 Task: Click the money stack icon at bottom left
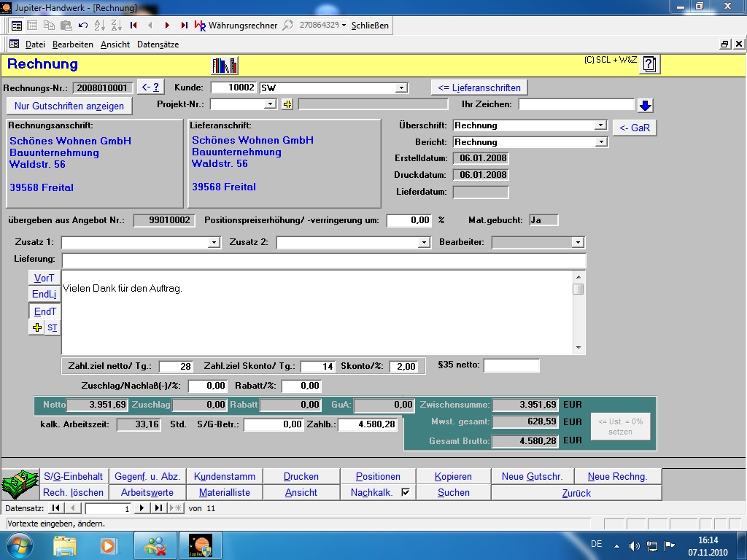(19, 484)
